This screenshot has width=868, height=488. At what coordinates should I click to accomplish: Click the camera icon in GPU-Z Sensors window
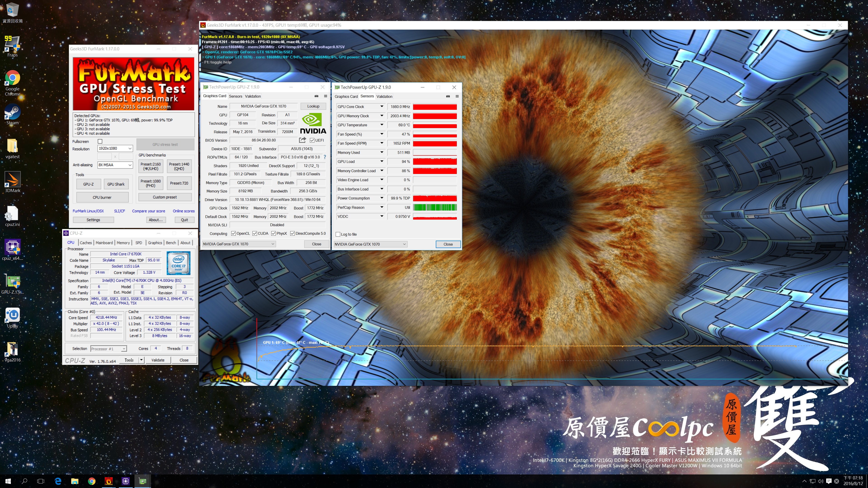point(448,96)
